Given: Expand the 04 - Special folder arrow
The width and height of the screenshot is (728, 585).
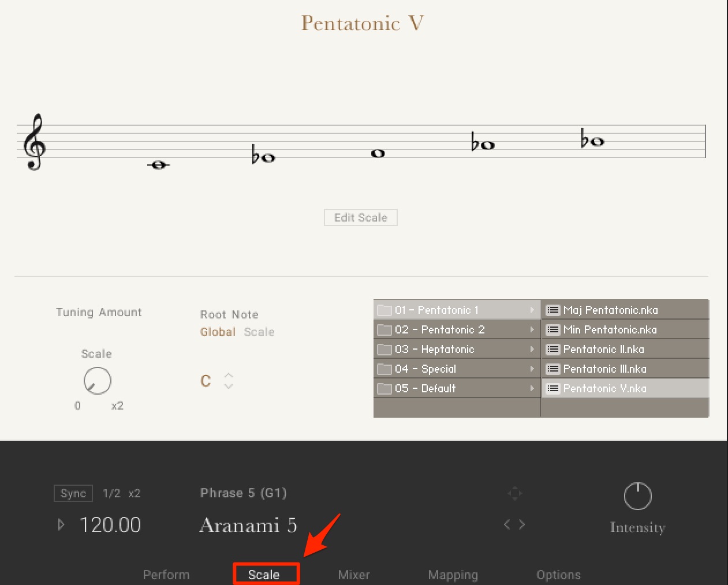Looking at the screenshot, I should click(532, 369).
